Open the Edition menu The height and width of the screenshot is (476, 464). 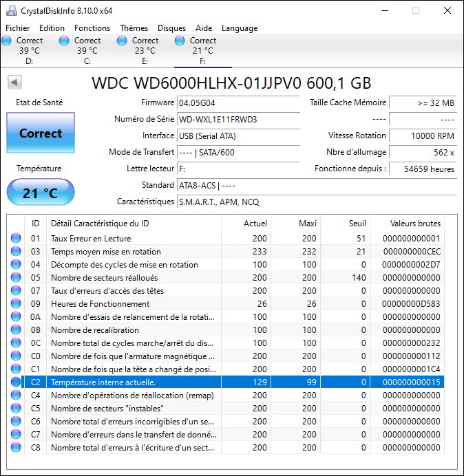point(52,28)
